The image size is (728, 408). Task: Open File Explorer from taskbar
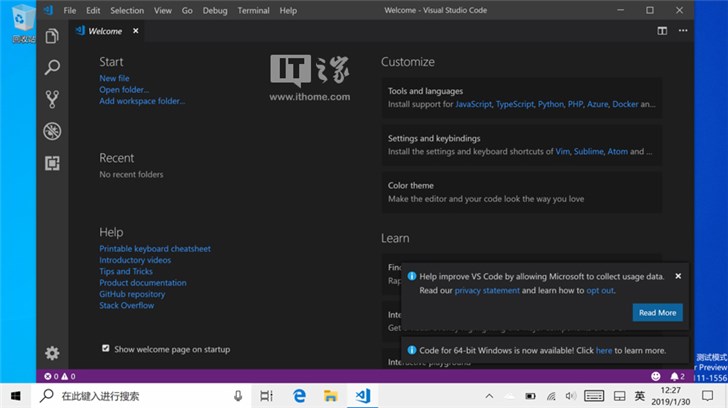[331, 396]
